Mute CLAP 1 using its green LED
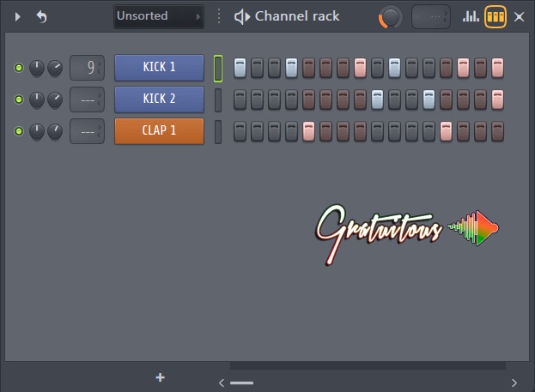This screenshot has height=392, width=535. pyautogui.click(x=19, y=131)
